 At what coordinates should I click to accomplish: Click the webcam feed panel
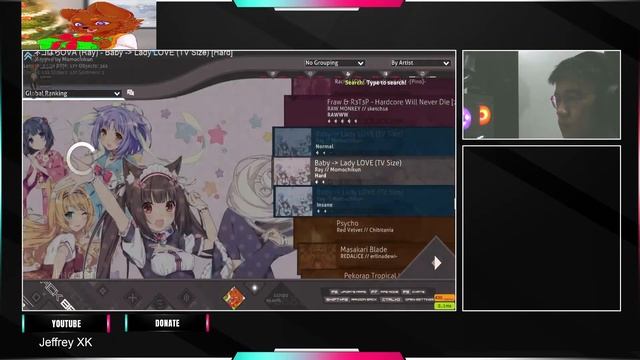click(x=541, y=95)
